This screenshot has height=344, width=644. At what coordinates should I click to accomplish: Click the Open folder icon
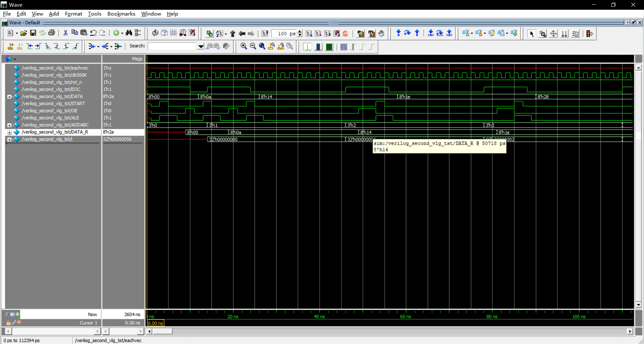click(x=23, y=33)
